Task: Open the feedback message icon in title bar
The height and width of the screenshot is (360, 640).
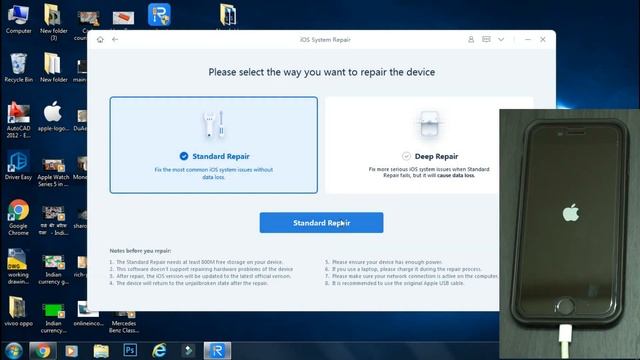Action: (486, 40)
